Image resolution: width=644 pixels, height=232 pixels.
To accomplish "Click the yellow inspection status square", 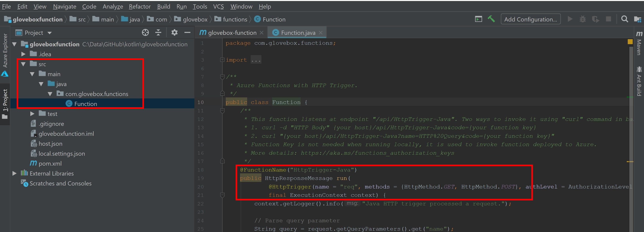I will pos(630,42).
